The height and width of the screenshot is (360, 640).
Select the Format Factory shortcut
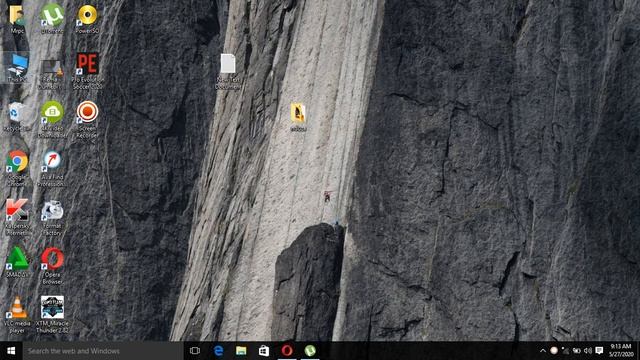pyautogui.click(x=52, y=217)
